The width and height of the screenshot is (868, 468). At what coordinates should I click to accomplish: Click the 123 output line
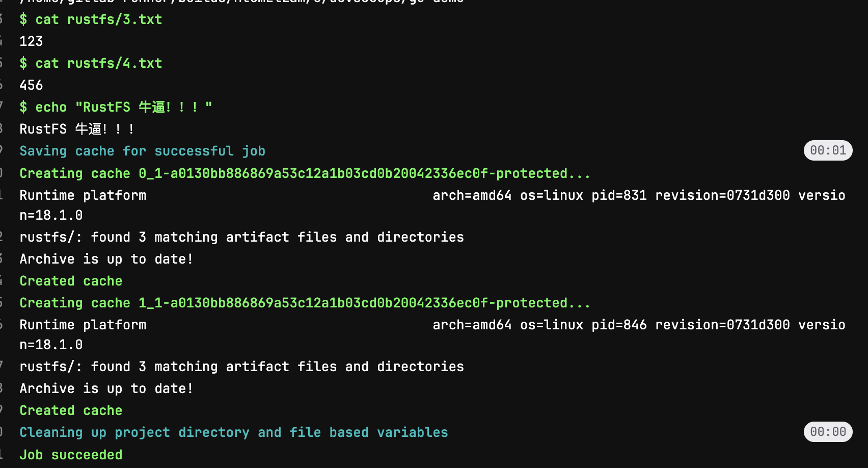click(x=31, y=41)
